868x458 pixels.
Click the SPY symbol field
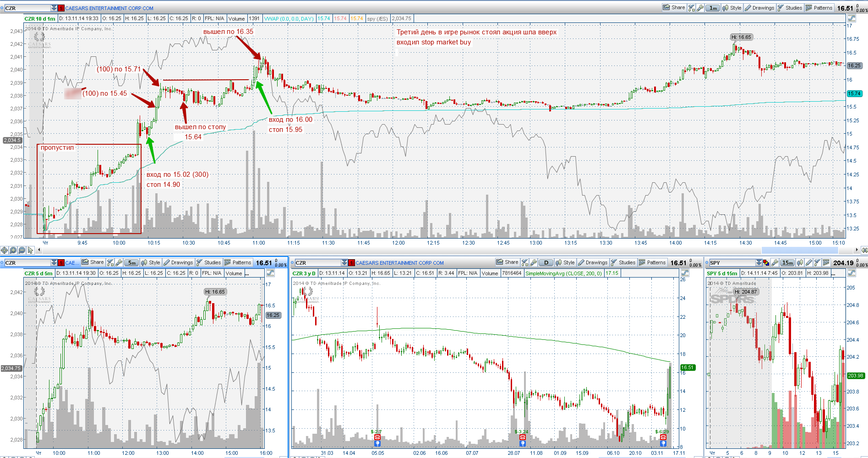(x=732, y=262)
